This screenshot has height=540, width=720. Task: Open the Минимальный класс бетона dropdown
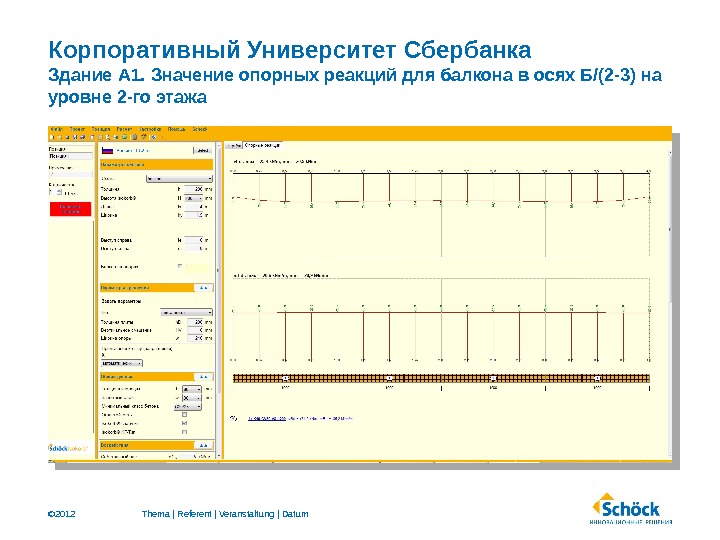tap(187, 406)
